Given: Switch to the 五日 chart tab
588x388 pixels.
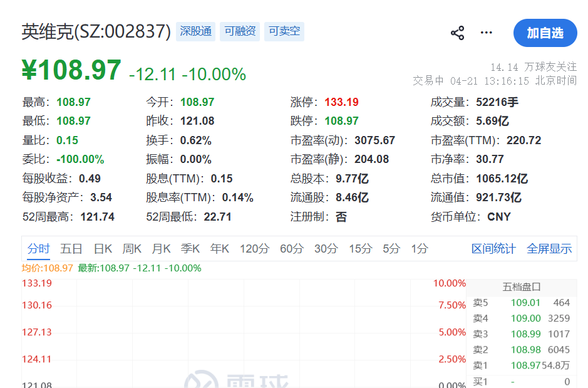Looking at the screenshot, I should (71, 249).
